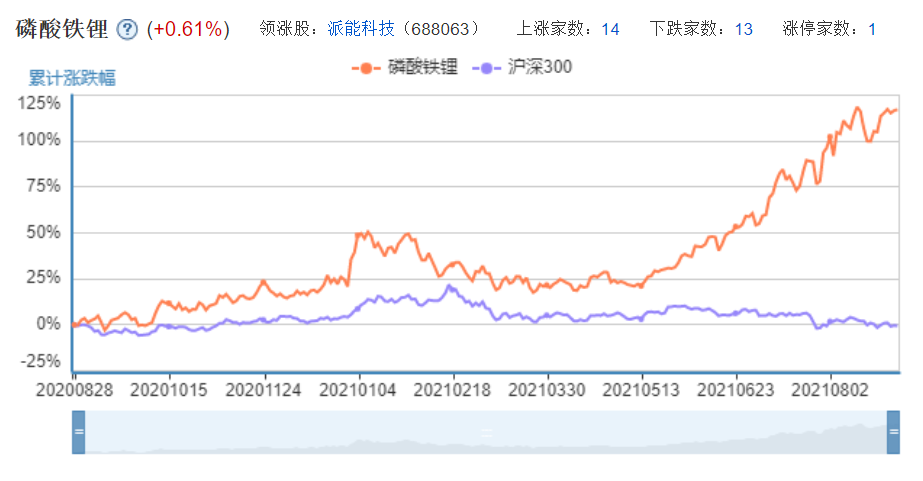This screenshot has height=481, width=923.
Task: Click the 20210513 date label
Action: pyautogui.click(x=640, y=390)
